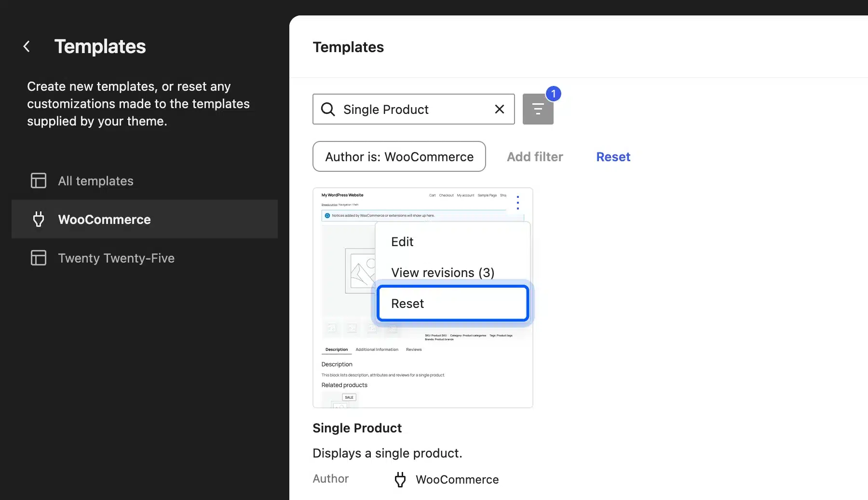Click the Related products text in preview

click(x=344, y=385)
